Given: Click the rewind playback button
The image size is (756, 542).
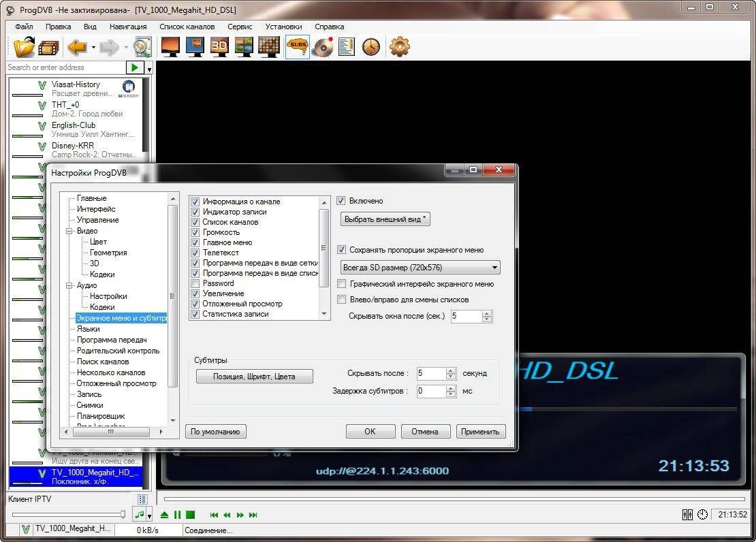Looking at the screenshot, I should click(227, 515).
